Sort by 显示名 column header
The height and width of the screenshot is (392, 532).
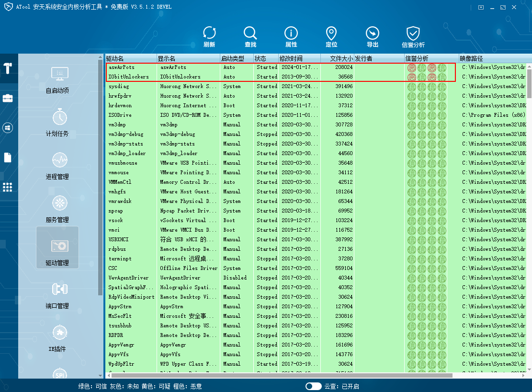point(188,58)
